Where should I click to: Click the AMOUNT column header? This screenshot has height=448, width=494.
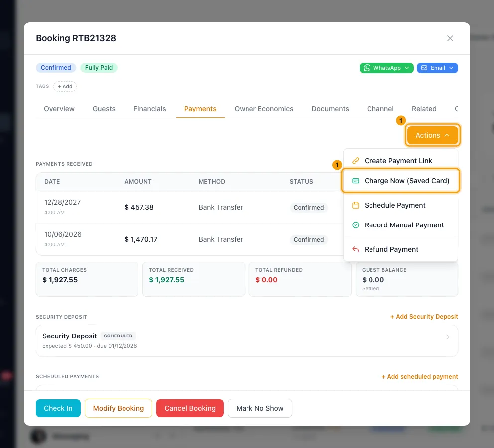coord(138,182)
